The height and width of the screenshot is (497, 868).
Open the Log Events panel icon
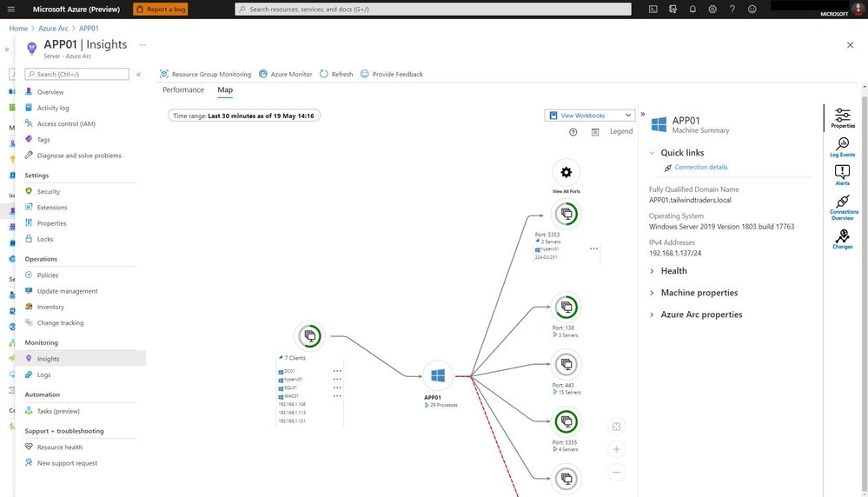click(842, 147)
